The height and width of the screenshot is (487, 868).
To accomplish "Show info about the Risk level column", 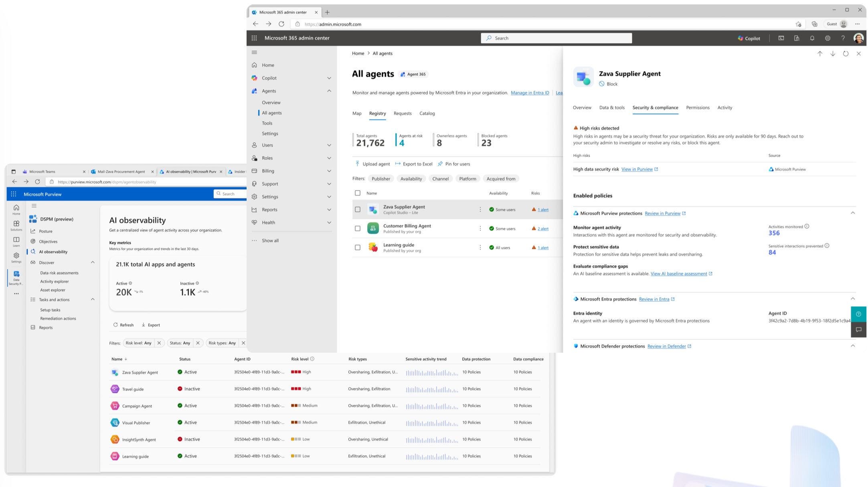I will [x=312, y=359].
